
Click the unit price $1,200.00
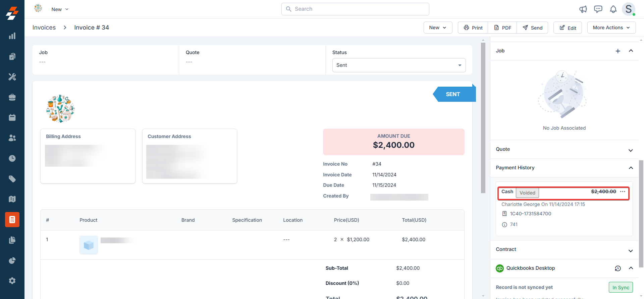click(358, 240)
